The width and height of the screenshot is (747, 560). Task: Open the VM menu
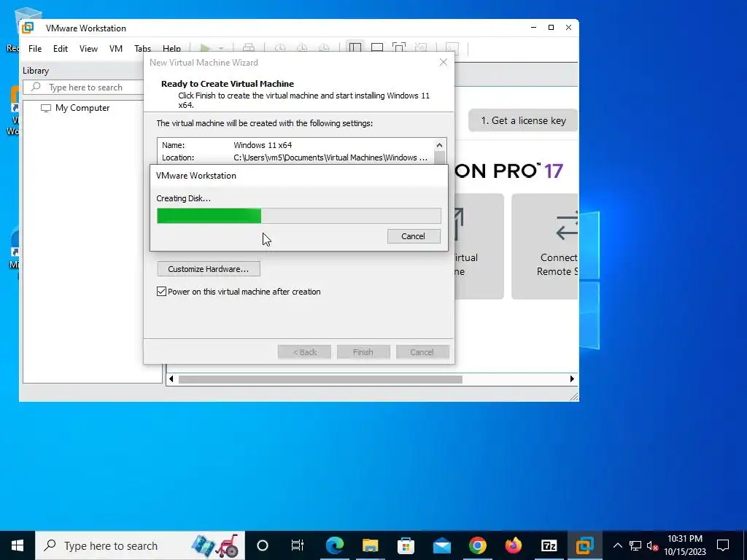116,49
